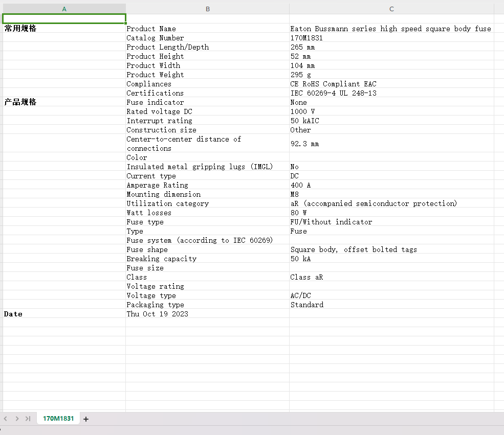Click the 'Color' cell
The image size is (504, 435).
208,157
